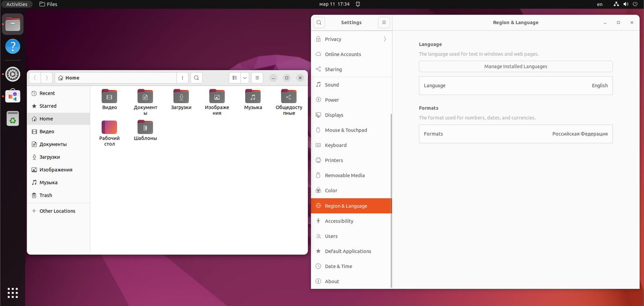The height and width of the screenshot is (306, 644).
Task: Go back in Files navigation
Action: coord(35,78)
